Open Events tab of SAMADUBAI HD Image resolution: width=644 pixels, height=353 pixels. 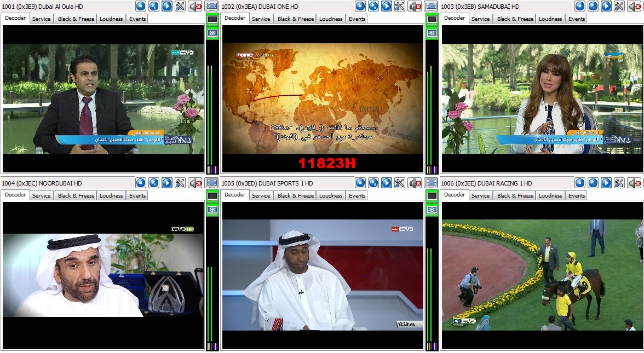click(577, 19)
